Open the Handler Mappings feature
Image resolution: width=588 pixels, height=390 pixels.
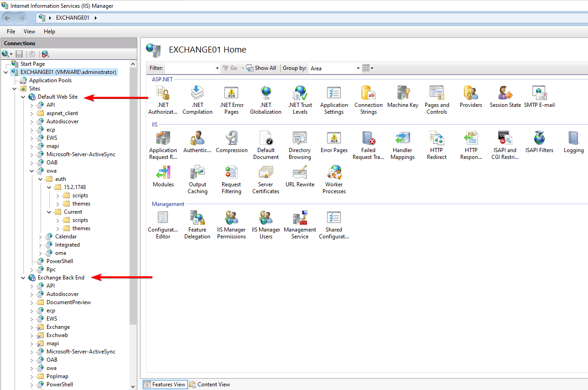pos(402,139)
